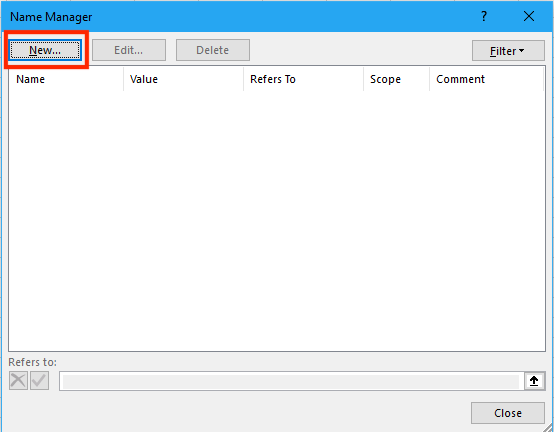The width and height of the screenshot is (554, 432).
Task: Cancel the reference edit with X icon
Action: (x=18, y=381)
